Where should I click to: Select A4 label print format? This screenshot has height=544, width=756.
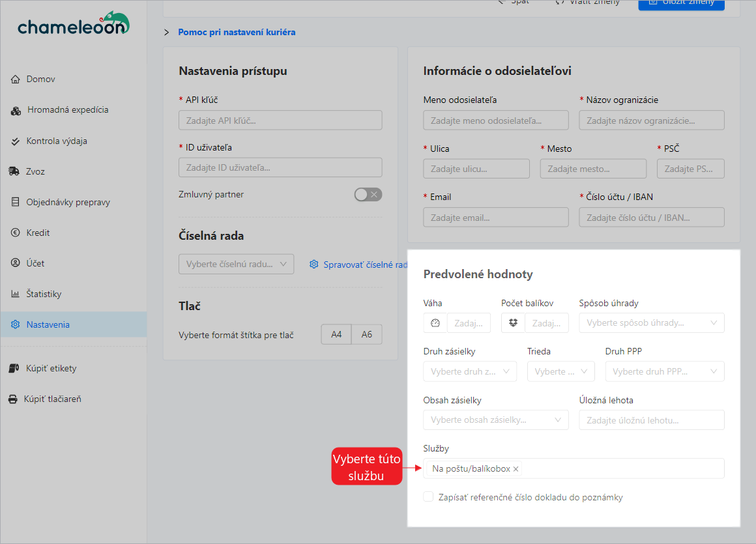point(336,334)
